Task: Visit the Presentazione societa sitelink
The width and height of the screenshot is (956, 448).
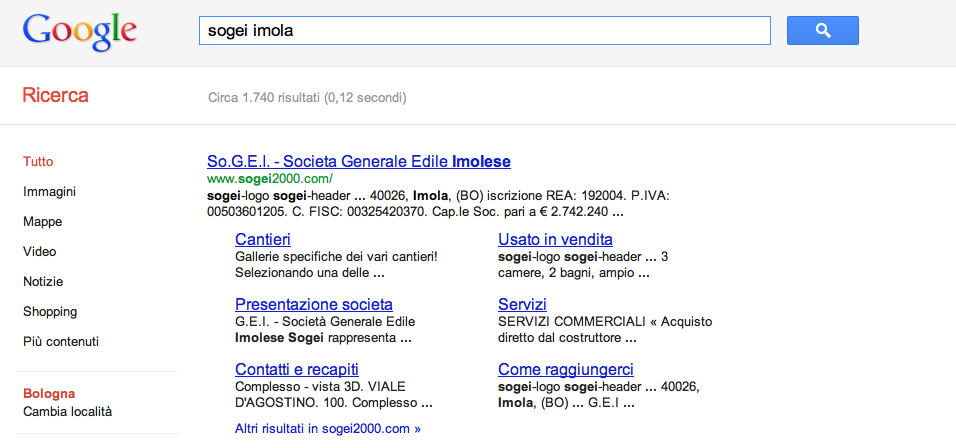Action: click(x=313, y=304)
